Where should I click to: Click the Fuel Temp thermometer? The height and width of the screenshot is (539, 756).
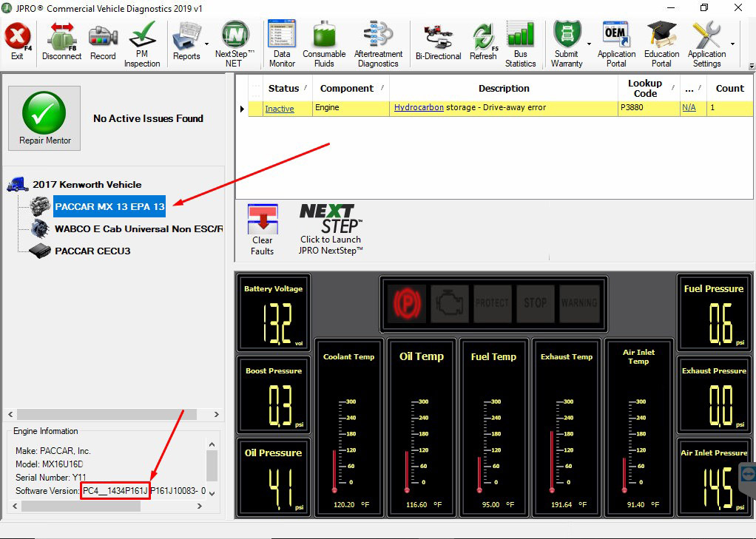(x=493, y=428)
